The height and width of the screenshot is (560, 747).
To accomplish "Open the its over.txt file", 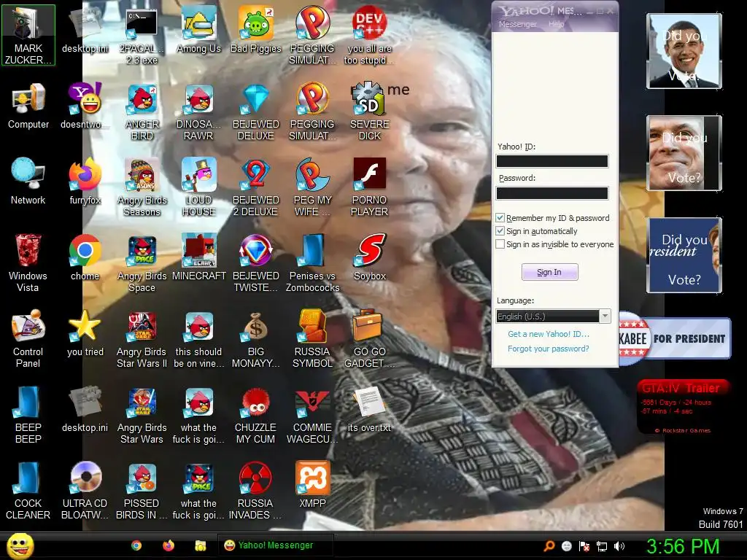I will pyautogui.click(x=370, y=410).
